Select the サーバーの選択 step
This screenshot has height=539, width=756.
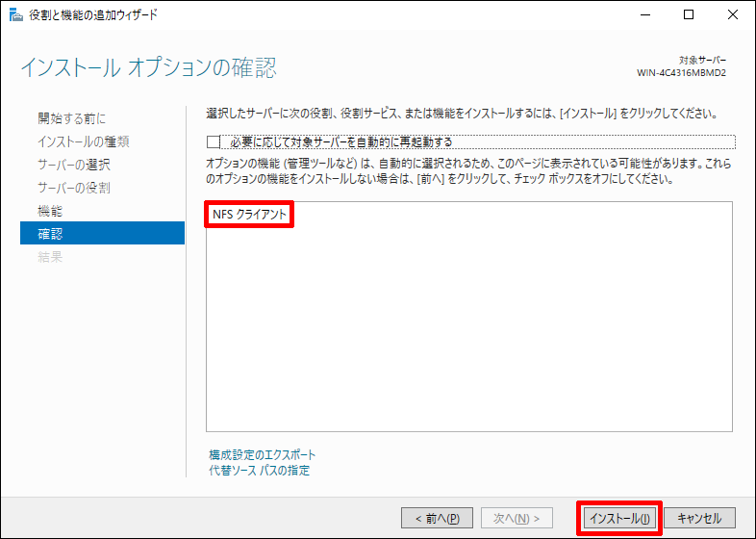74,165
